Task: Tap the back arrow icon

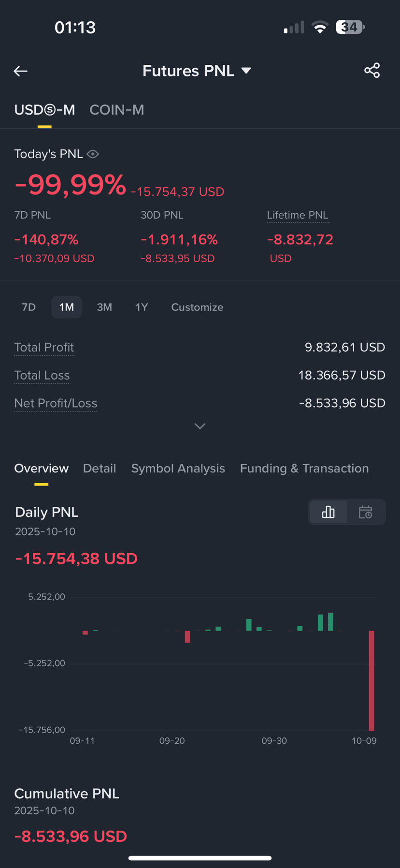Action: 20,71
